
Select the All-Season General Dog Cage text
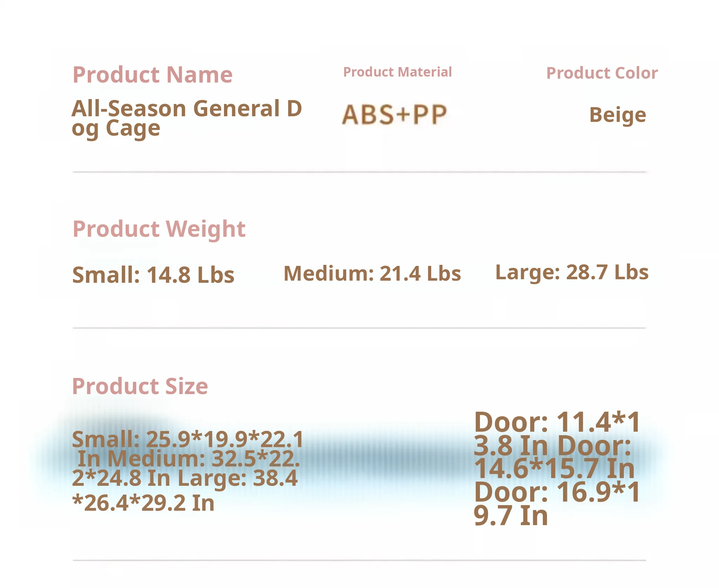[x=186, y=118]
